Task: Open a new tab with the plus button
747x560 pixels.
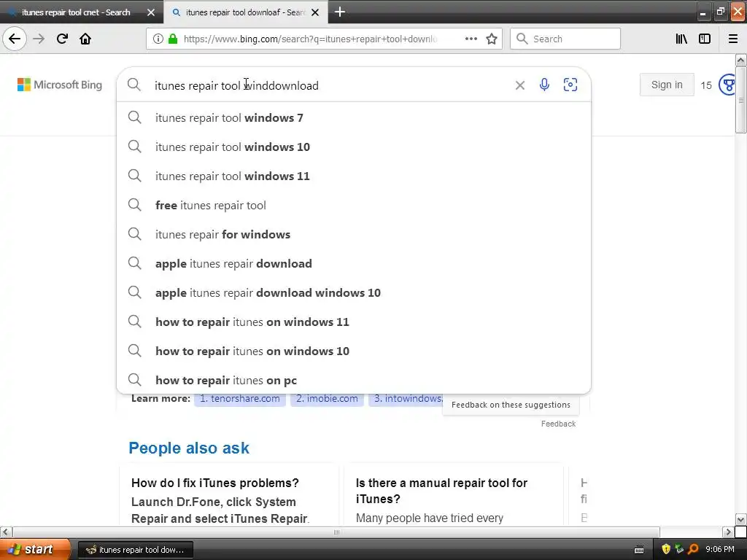Action: (x=340, y=12)
